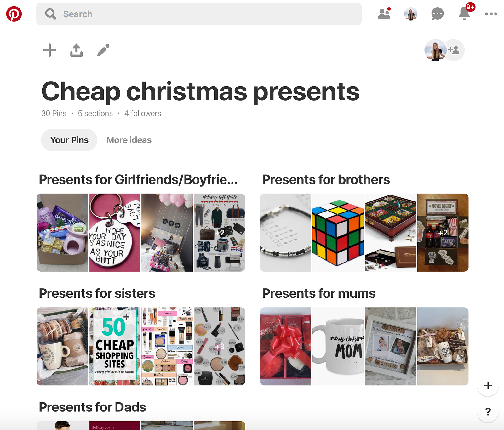This screenshot has height=430, width=504.
Task: Go to the Pinterest home logo
Action: (14, 14)
